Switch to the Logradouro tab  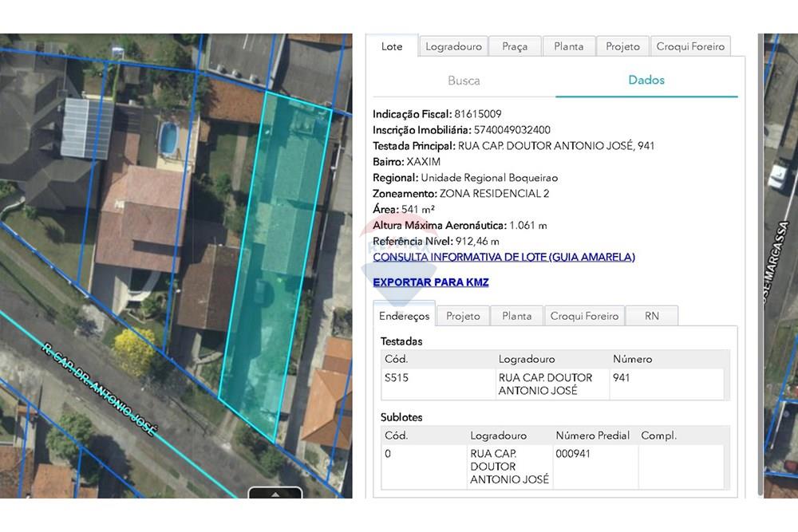coord(453,46)
